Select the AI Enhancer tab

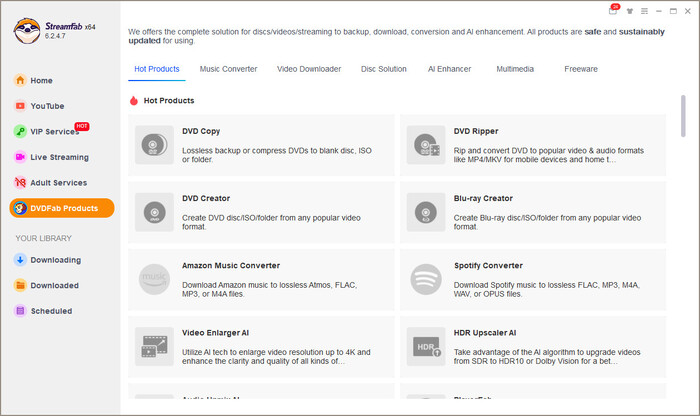[x=449, y=69]
